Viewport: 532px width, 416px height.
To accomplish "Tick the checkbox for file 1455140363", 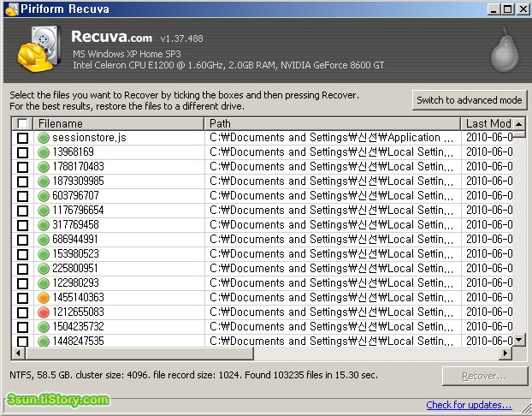I will [23, 298].
